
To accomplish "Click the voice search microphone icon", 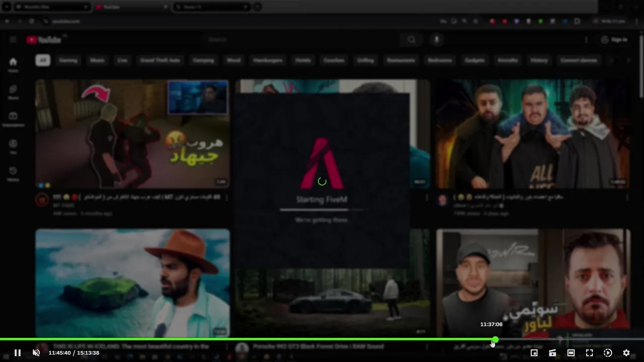I will (x=437, y=40).
